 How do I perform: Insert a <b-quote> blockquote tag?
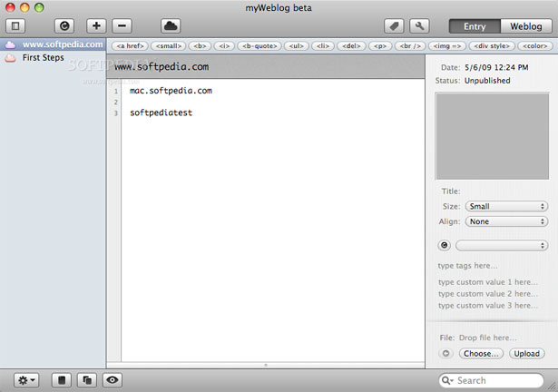coord(259,46)
